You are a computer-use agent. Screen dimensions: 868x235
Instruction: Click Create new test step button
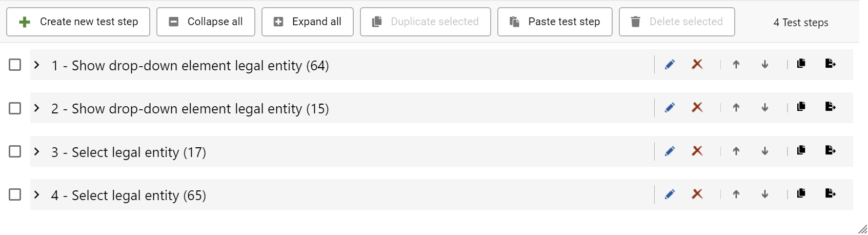[78, 22]
